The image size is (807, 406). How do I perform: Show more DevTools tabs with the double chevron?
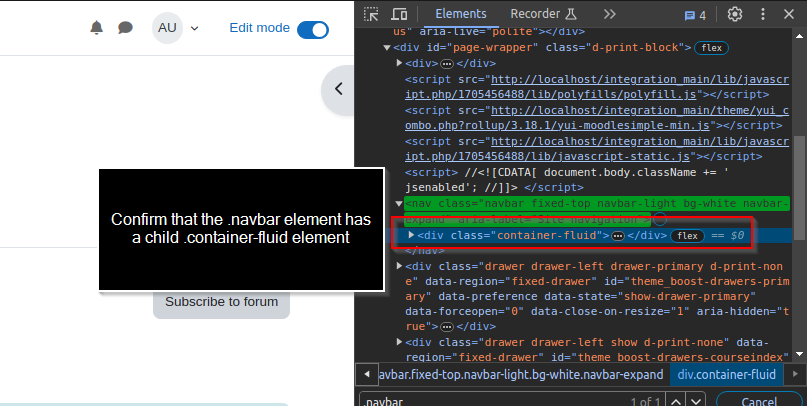point(609,14)
